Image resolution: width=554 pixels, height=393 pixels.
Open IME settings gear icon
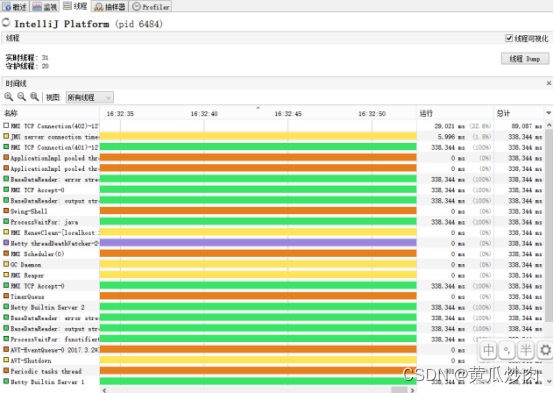pyautogui.click(x=545, y=350)
